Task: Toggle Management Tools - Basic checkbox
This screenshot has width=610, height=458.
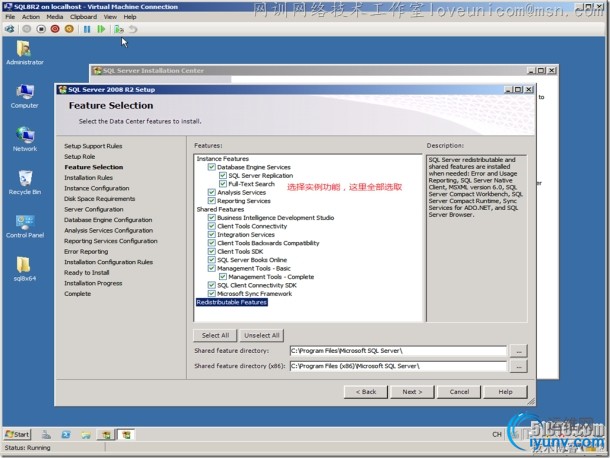Action: pyautogui.click(x=212, y=268)
